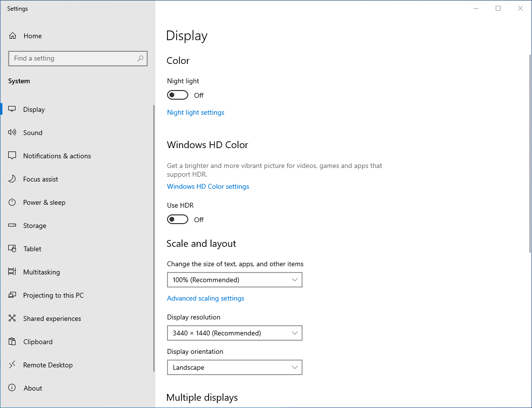Toggle the Use HDR switch

click(x=178, y=219)
